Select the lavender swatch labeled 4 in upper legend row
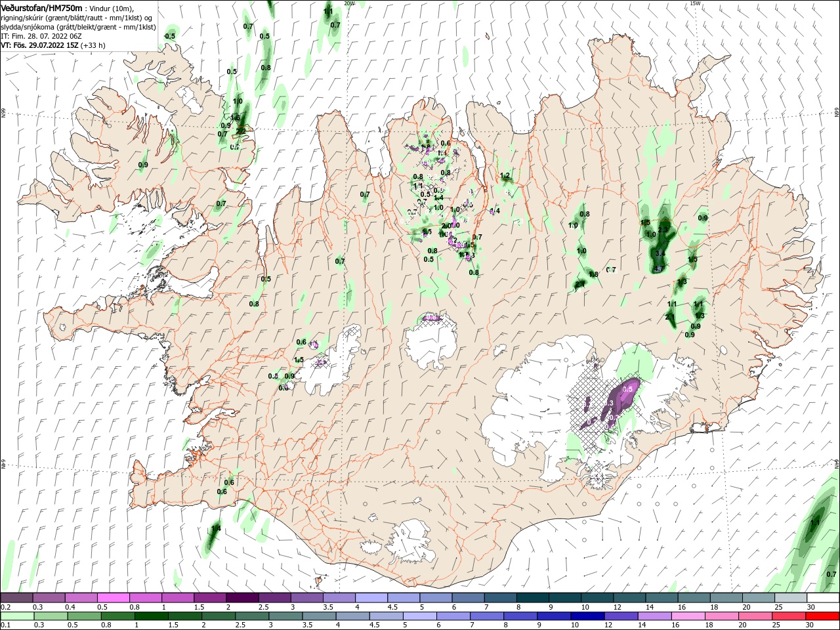The width and height of the screenshot is (840, 630). click(x=371, y=598)
